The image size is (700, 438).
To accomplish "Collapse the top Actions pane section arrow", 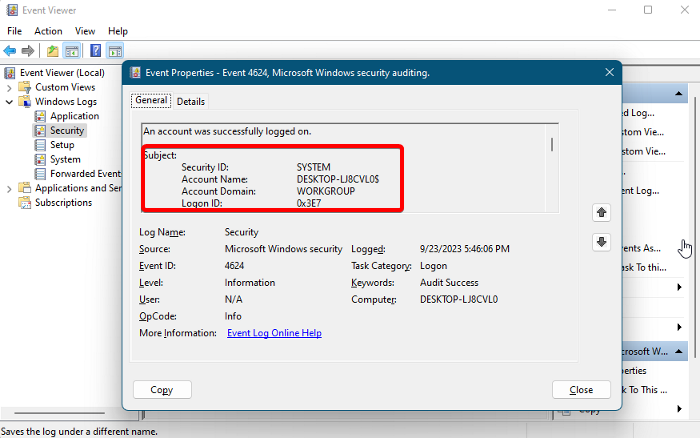I will coord(679,93).
